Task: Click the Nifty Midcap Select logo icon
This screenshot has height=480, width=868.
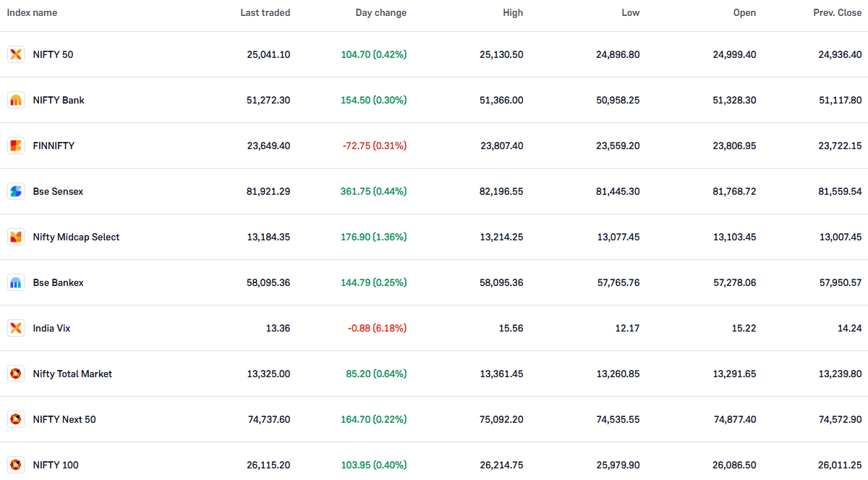Action: click(x=16, y=237)
